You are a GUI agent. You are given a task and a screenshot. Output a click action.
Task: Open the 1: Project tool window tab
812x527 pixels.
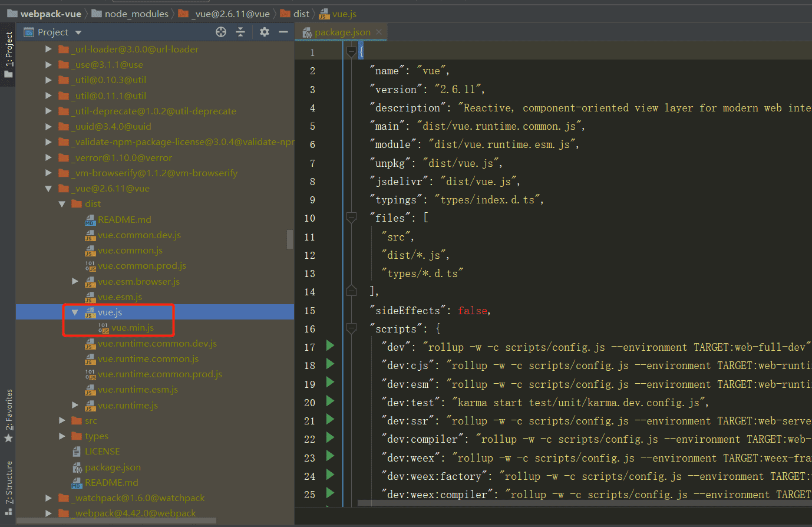(8, 54)
